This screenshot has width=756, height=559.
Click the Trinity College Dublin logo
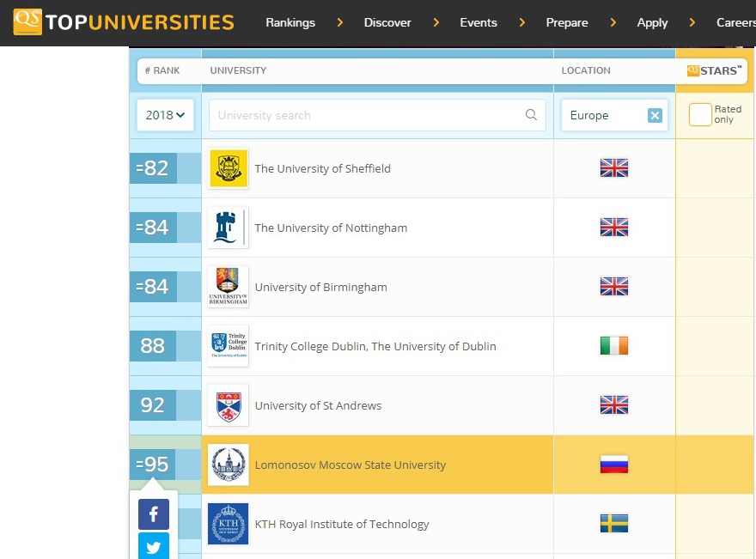point(229,346)
